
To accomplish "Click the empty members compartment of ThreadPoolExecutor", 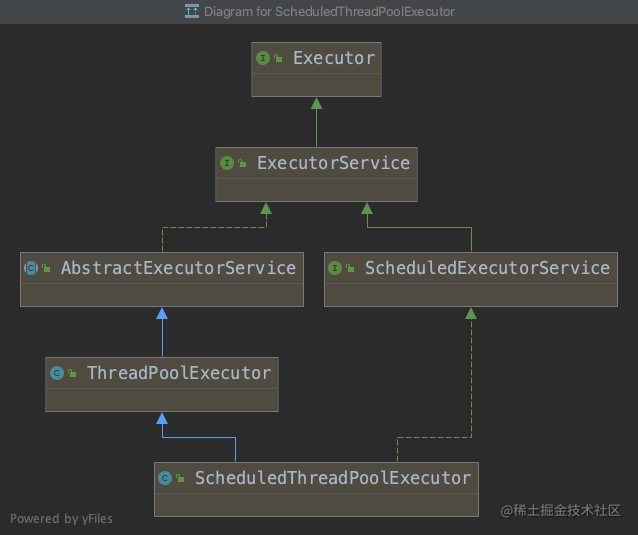I will (162, 400).
